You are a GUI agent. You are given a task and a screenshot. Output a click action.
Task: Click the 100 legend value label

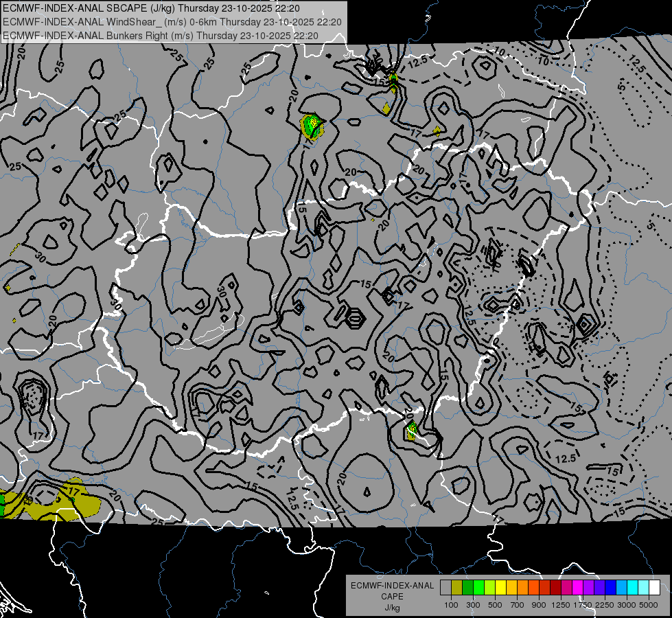coord(451,605)
